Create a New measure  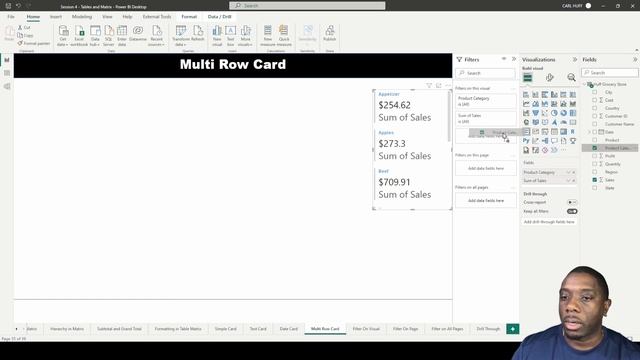click(268, 36)
